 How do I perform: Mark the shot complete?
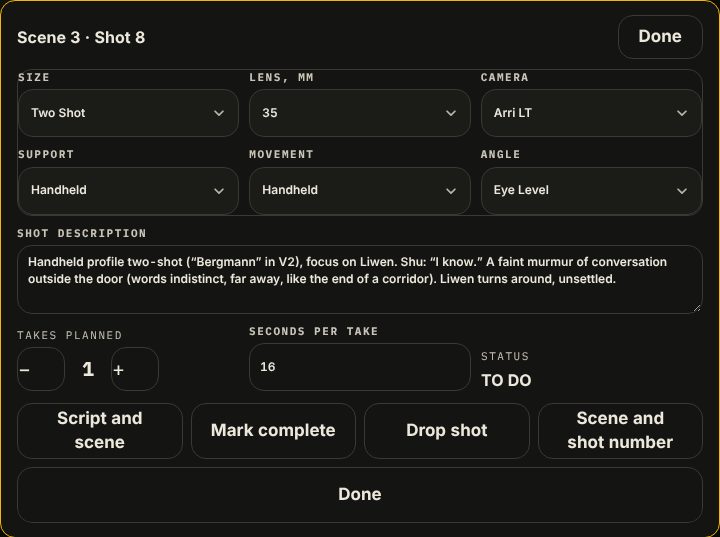click(x=273, y=431)
